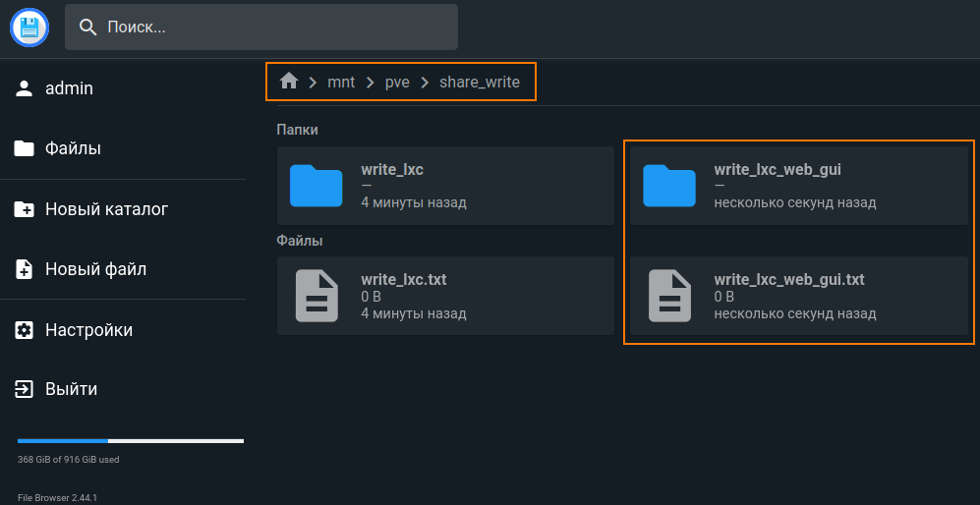
Task: Click the write_lxc.txt document icon
Action: point(316,296)
